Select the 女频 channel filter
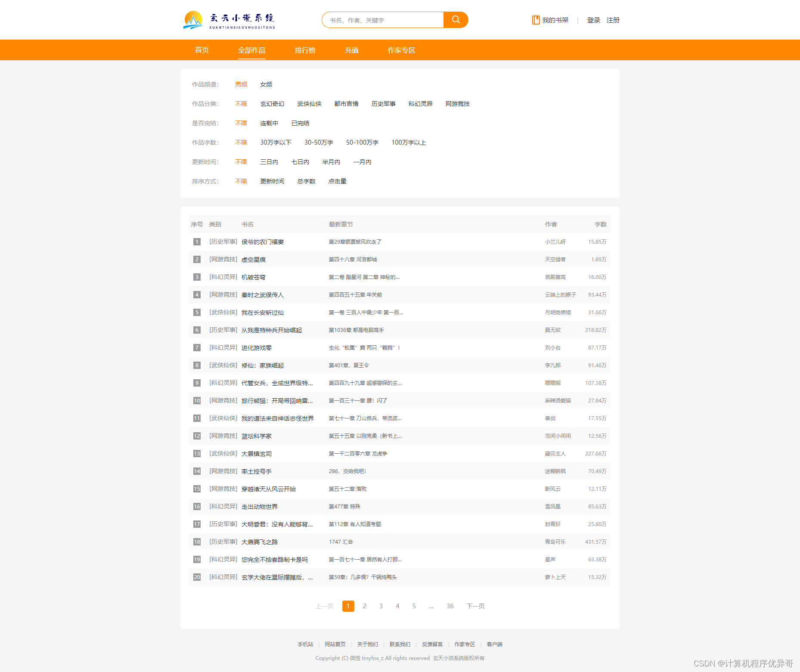 266,84
